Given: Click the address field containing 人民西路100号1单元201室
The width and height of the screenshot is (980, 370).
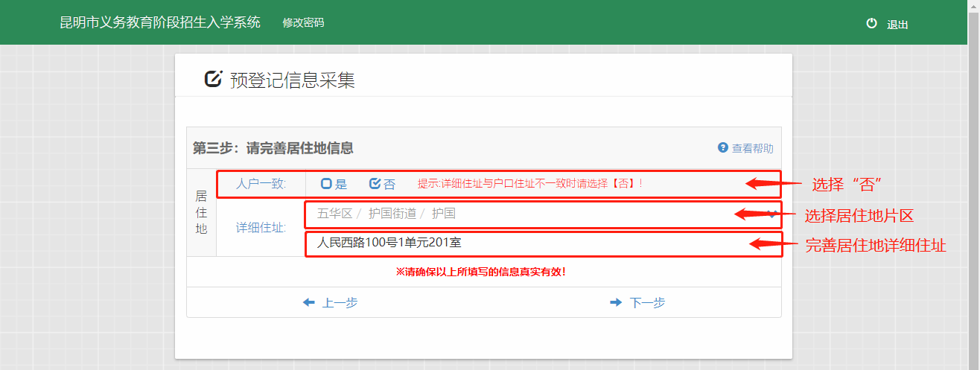Looking at the screenshot, I should click(x=521, y=243).
